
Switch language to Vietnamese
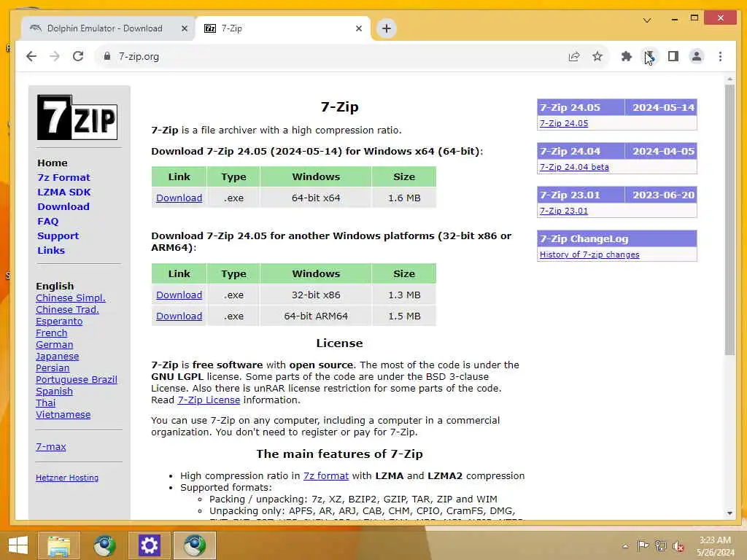coord(63,415)
